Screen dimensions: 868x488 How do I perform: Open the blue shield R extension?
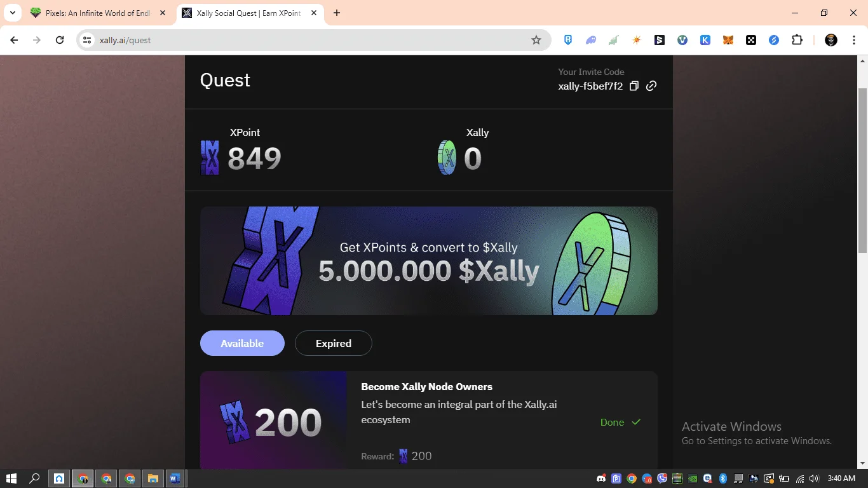point(568,40)
